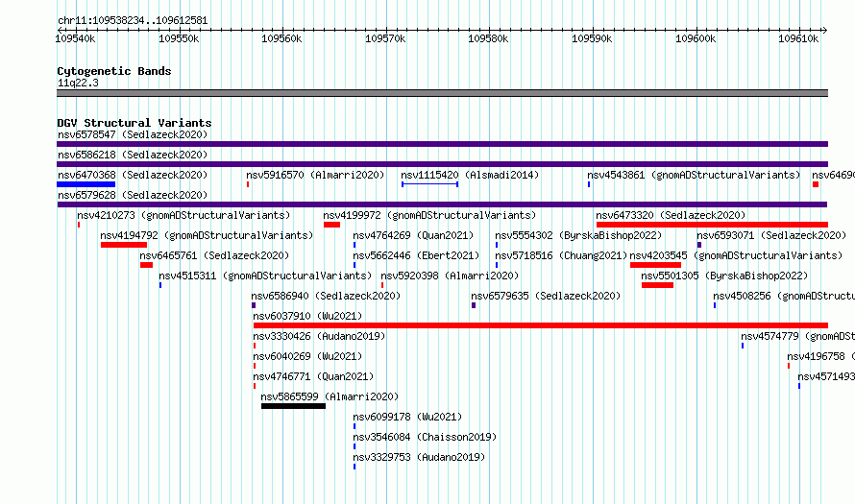
Task: Open variant nsv4764269 (Quan2021)
Action: click(413, 235)
